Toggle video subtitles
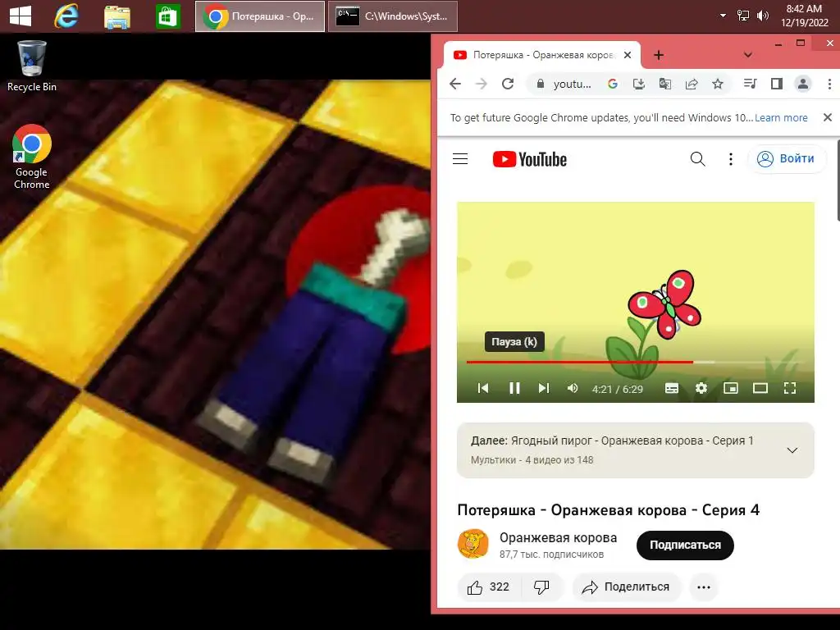Screen dimensions: 840x630 coord(671,388)
